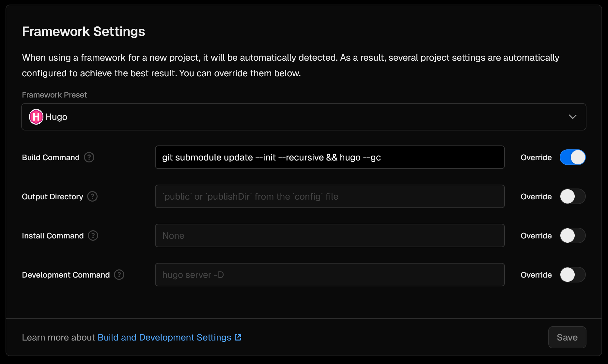Disable the Build Command override toggle
The width and height of the screenshot is (608, 364).
pos(573,157)
